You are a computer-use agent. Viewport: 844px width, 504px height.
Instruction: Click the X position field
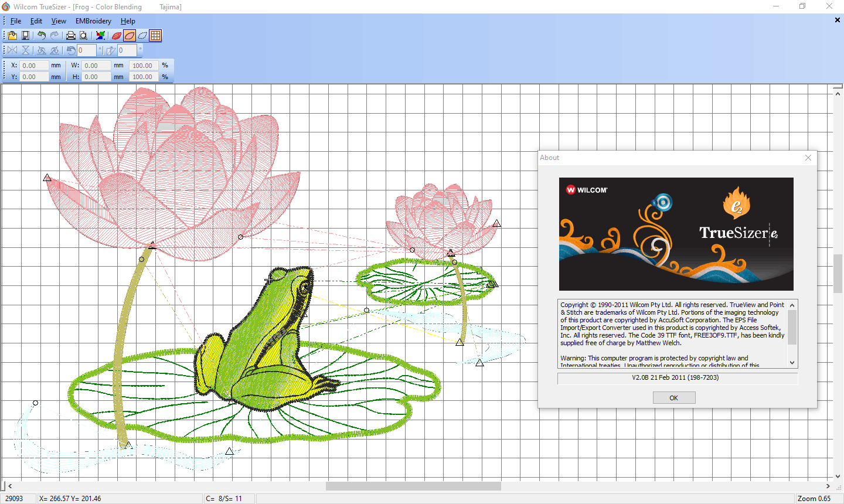35,66
